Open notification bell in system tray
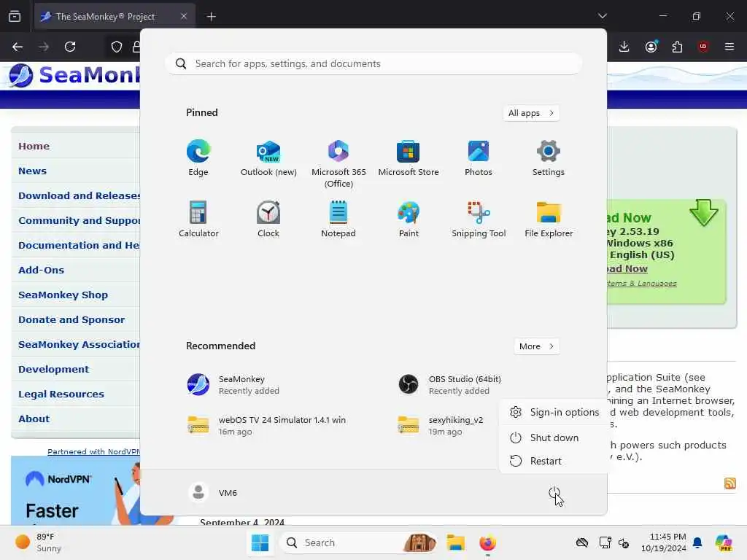This screenshot has width=747, height=560. pos(697,542)
